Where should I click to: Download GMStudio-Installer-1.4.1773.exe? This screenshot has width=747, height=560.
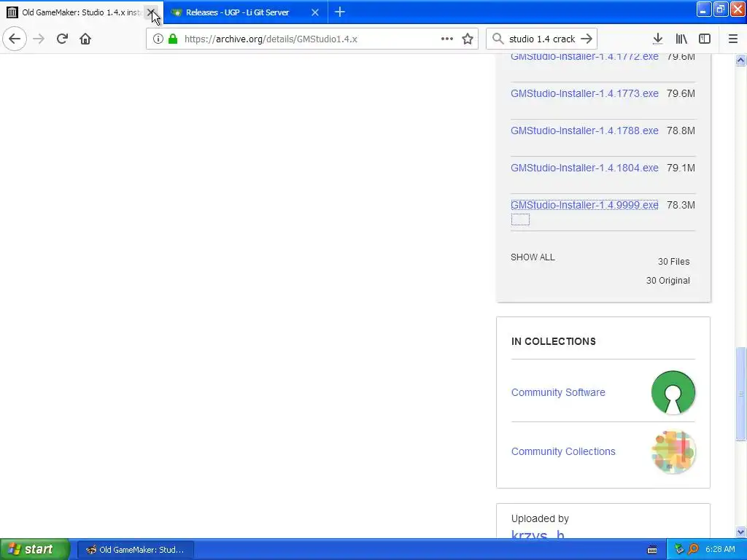pyautogui.click(x=584, y=93)
